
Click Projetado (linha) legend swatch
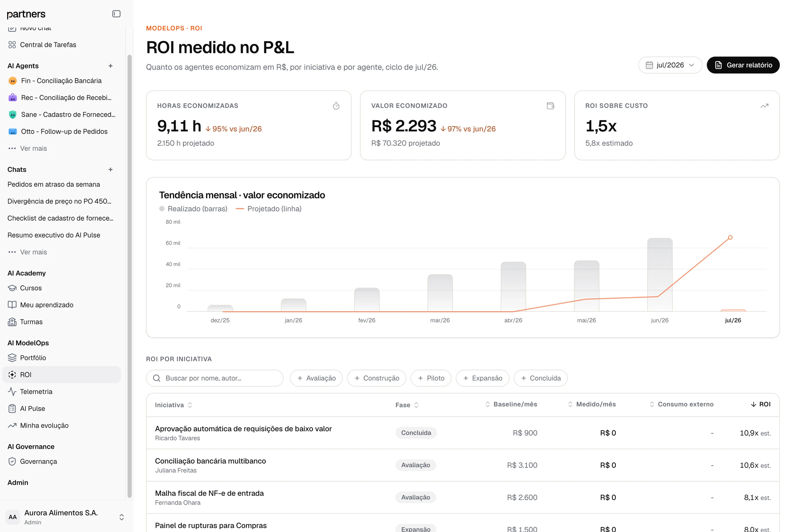coord(240,209)
